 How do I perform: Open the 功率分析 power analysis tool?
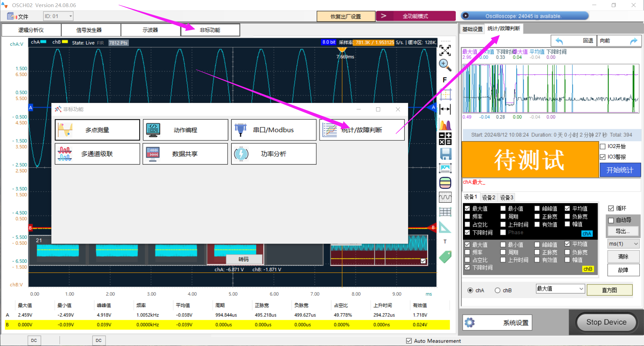274,154
